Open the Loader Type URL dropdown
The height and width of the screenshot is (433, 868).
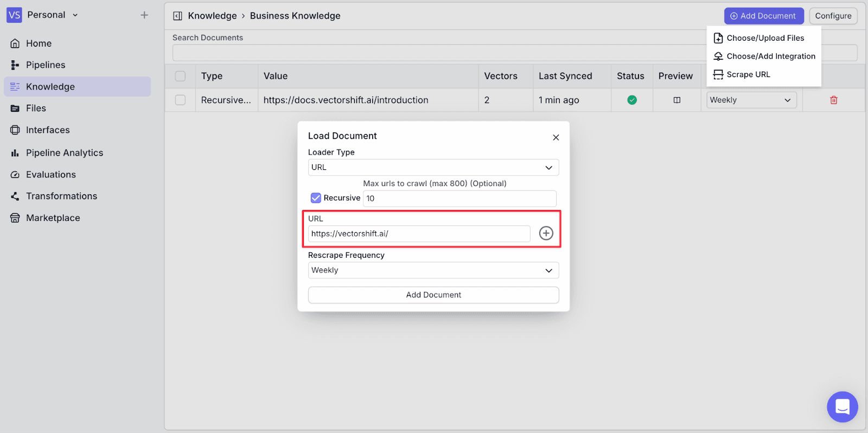click(433, 167)
